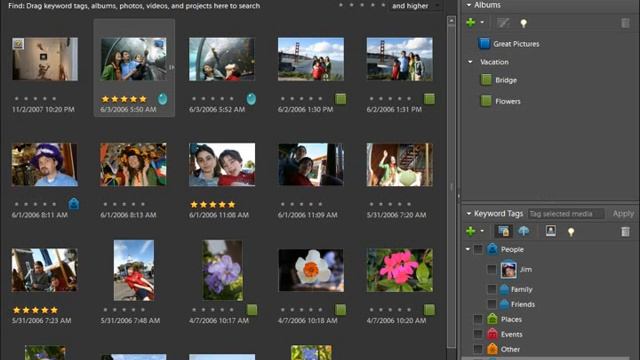The width and height of the screenshot is (640, 360).
Task: Click the orange Other tag icon
Action: pyautogui.click(x=492, y=349)
